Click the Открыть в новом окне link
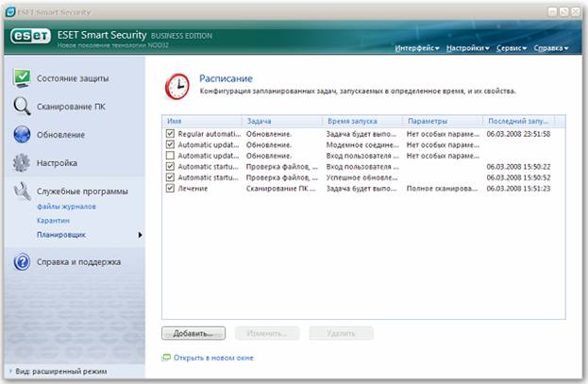This screenshot has height=384, width=588. point(212,358)
